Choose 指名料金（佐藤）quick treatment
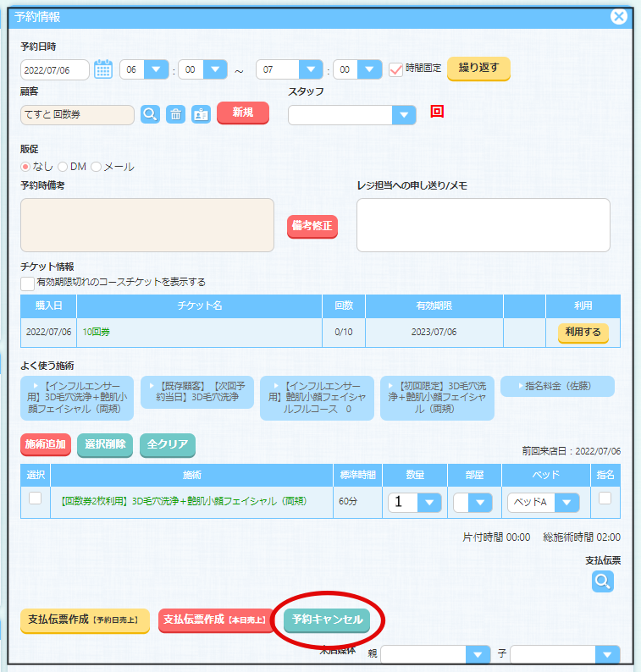 tap(557, 387)
